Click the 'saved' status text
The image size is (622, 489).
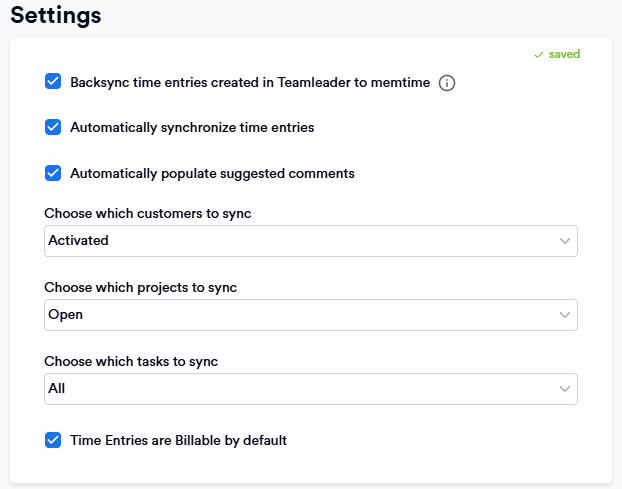tap(564, 54)
